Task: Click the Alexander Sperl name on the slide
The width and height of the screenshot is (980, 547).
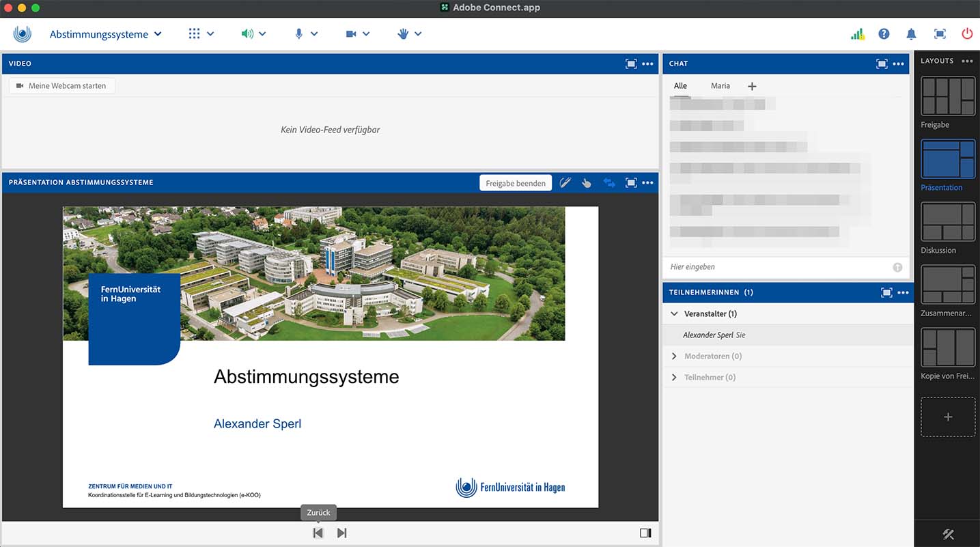Action: (x=257, y=423)
